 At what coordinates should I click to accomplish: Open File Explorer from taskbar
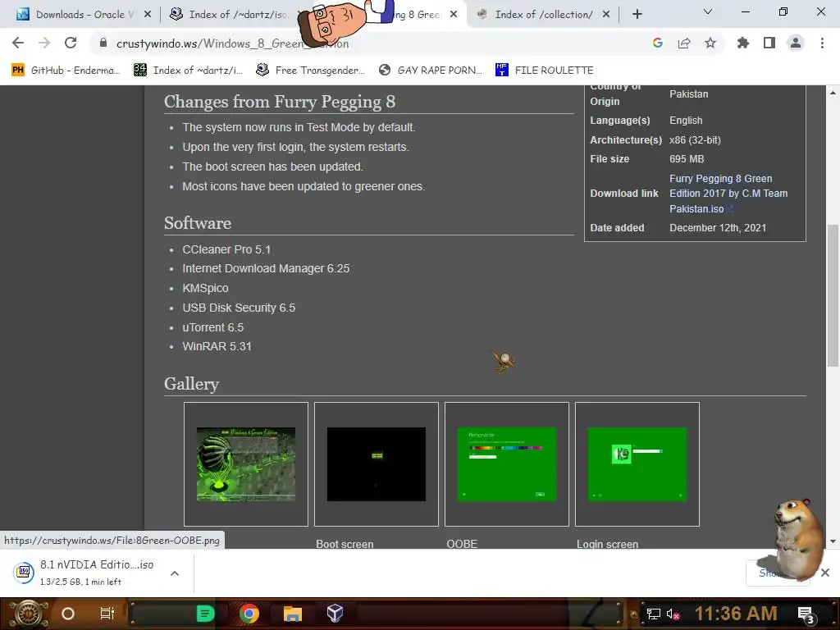293,614
